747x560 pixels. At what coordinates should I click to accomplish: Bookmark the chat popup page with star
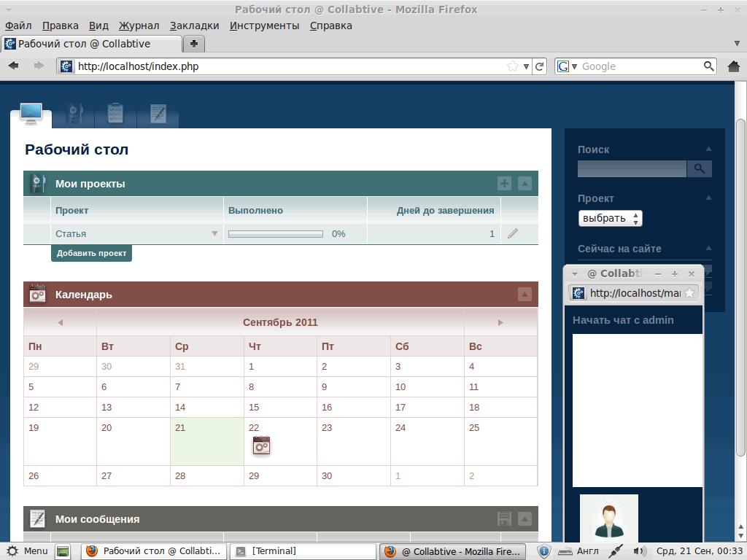689,293
